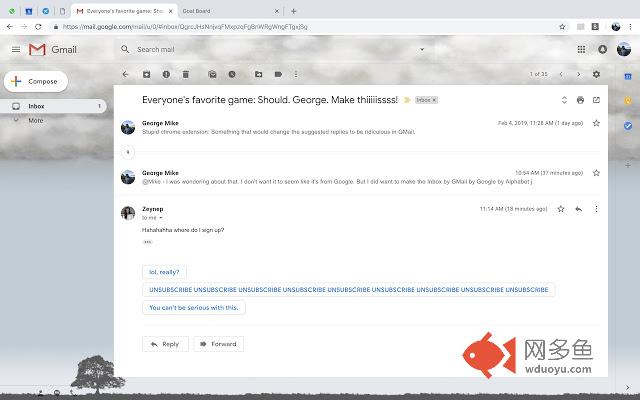This screenshot has width=640, height=400.
Task: Go back to inbox arrow
Action: pos(125,74)
